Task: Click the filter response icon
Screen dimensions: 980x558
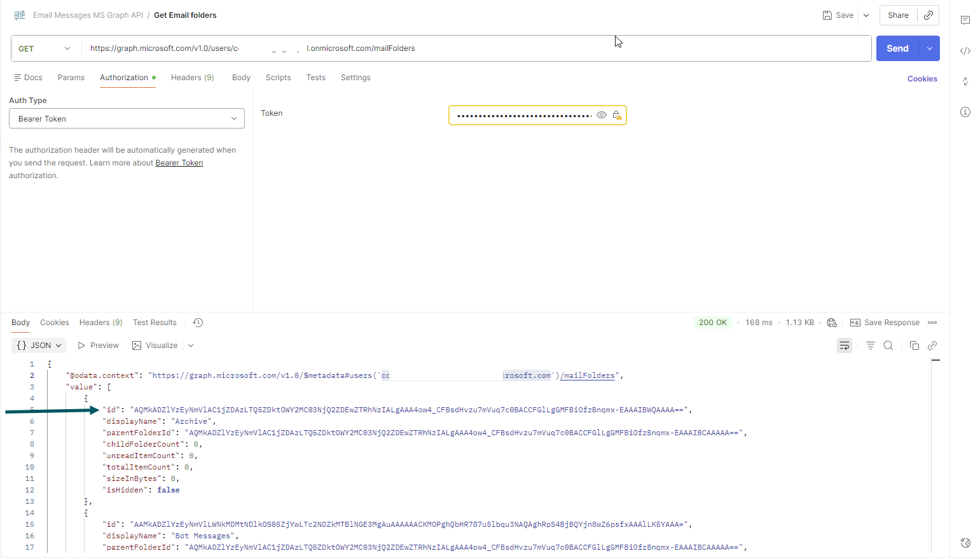Action: [x=870, y=345]
